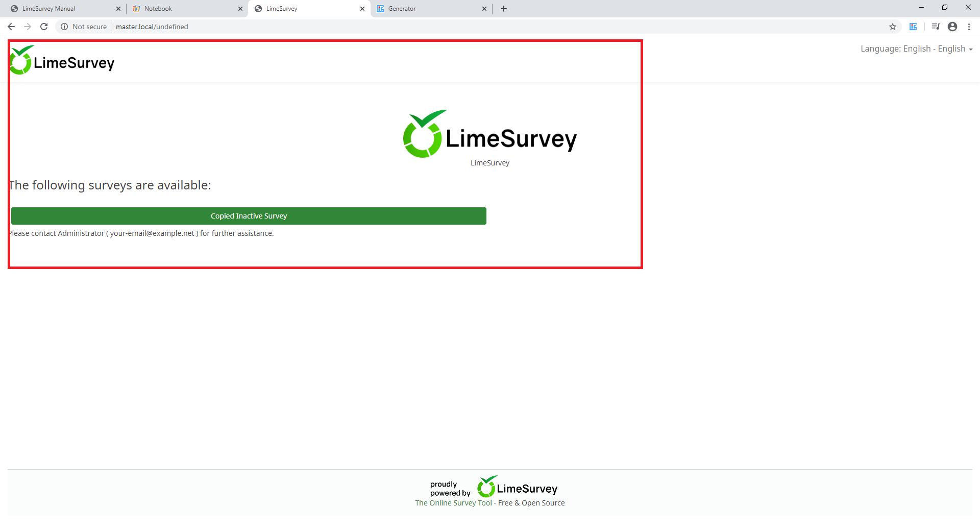Open the Copied Inactive Survey
Screen dimensions: 980x531
click(x=249, y=216)
